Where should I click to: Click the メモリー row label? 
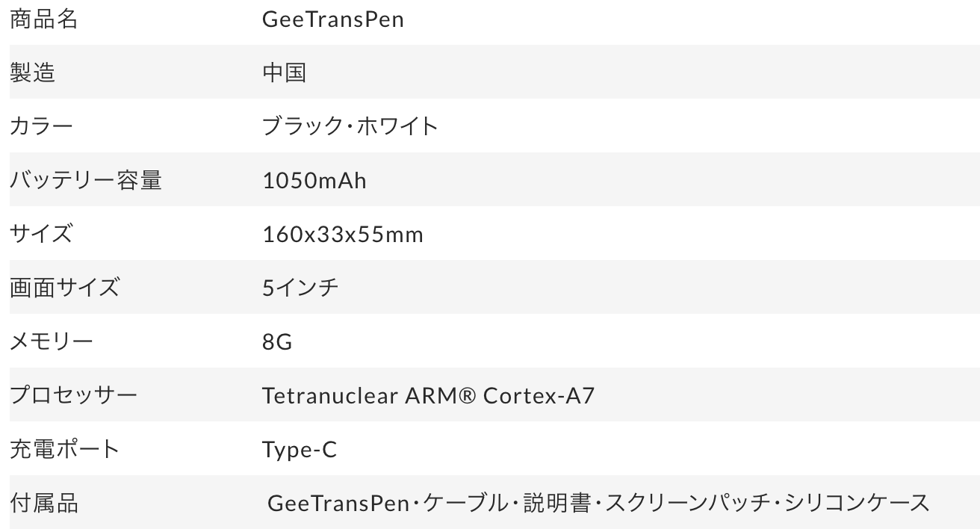point(52,341)
